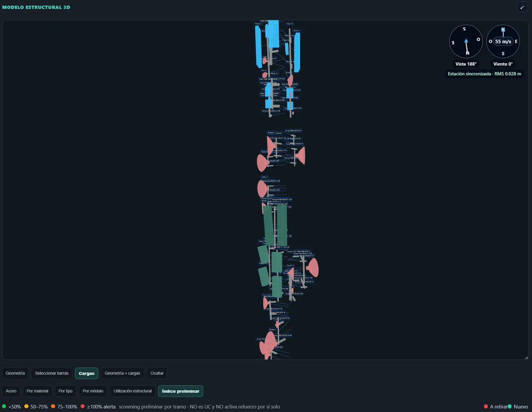Click the collapse panel arrow icon
Image resolution: width=532 pixels, height=412 pixels.
pos(522,7)
